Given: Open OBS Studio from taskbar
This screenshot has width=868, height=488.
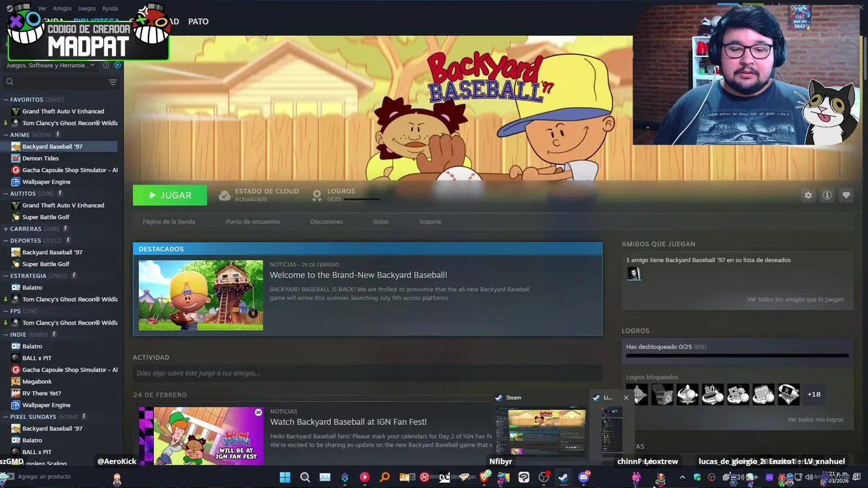Looking at the screenshot, I should [544, 477].
